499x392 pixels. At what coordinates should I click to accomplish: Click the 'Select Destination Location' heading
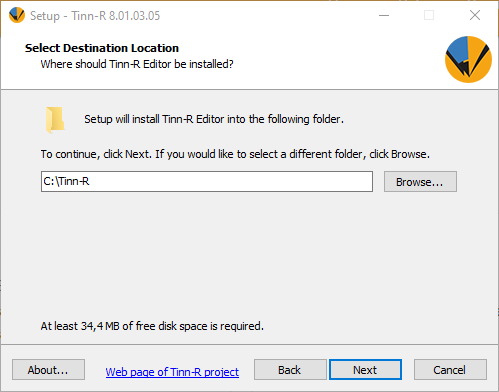102,48
